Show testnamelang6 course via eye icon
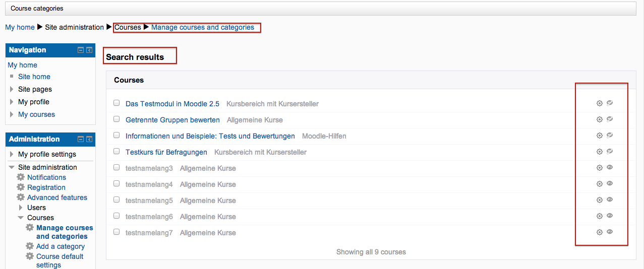 pyautogui.click(x=610, y=216)
